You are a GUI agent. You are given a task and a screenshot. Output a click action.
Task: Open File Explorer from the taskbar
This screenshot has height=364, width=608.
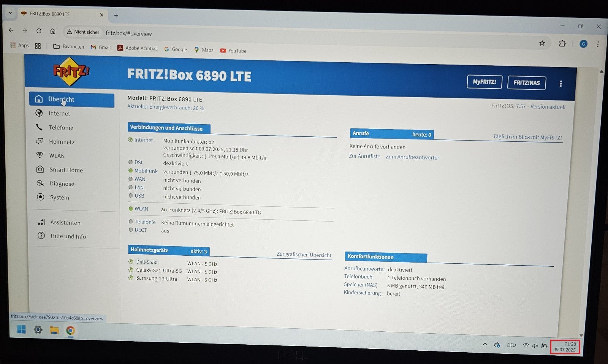coord(54,330)
